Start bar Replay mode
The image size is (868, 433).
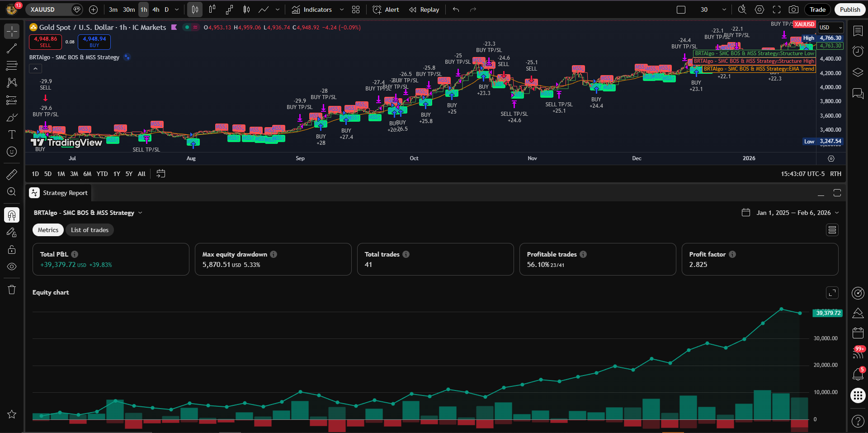pos(424,10)
